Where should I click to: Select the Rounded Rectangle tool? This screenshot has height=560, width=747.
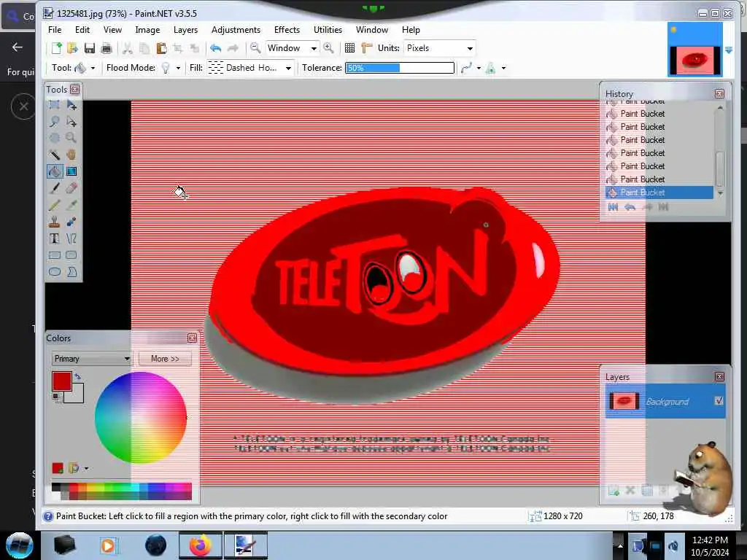tap(71, 255)
